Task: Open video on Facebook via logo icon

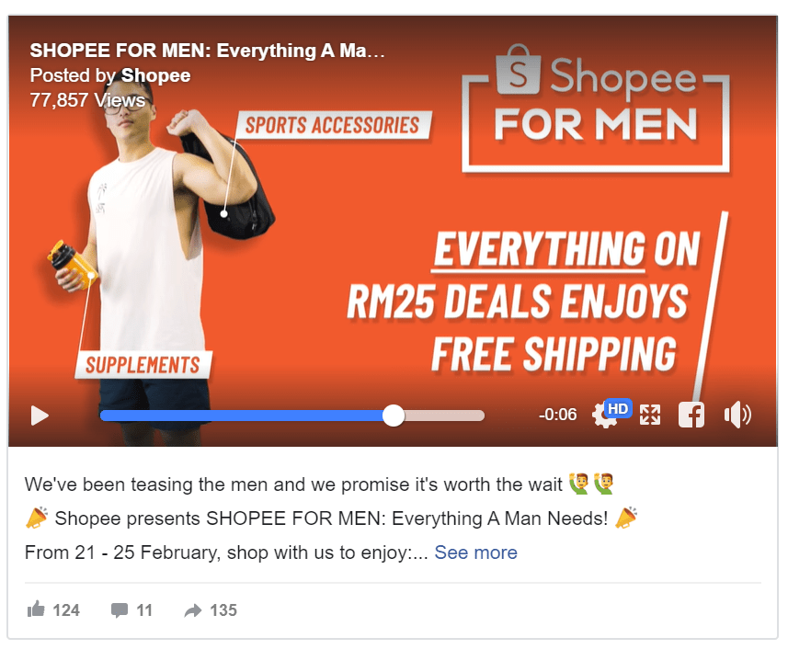Action: click(x=691, y=415)
